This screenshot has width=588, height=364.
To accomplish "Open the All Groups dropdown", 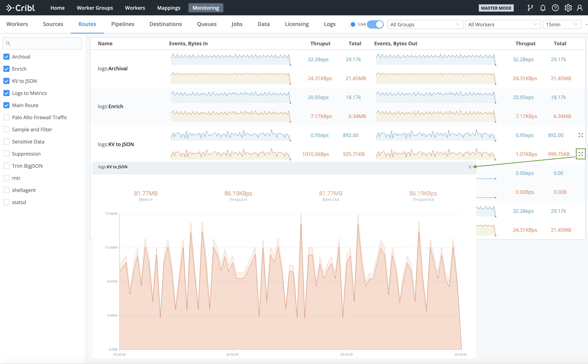I will (425, 24).
